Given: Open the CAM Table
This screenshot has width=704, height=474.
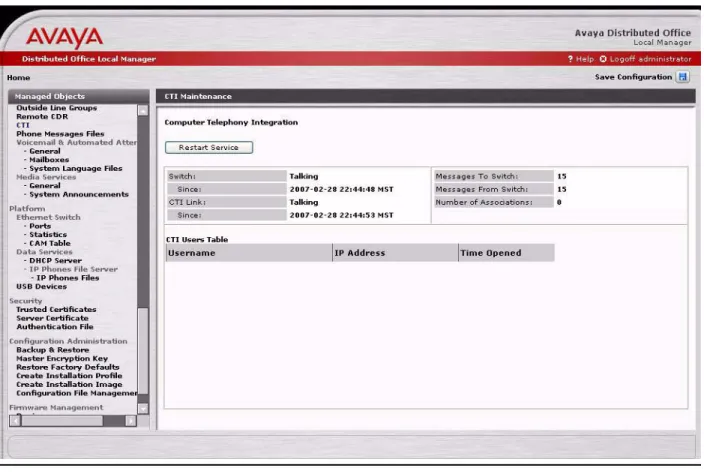Looking at the screenshot, I should pos(50,243).
